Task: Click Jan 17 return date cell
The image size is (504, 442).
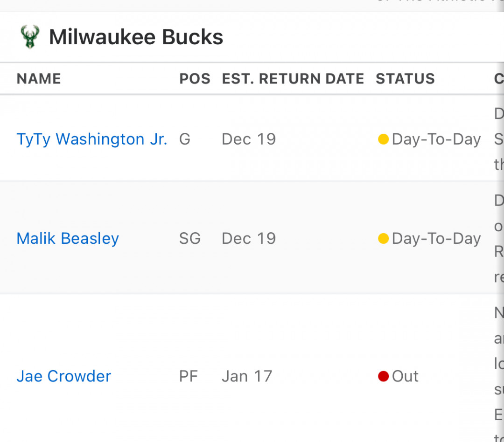Action: click(247, 376)
